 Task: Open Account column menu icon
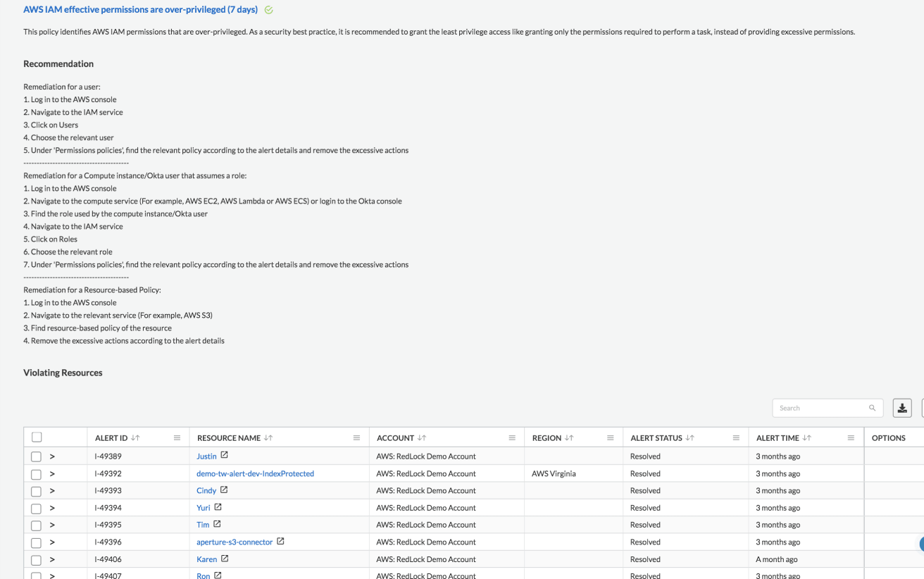[512, 438]
